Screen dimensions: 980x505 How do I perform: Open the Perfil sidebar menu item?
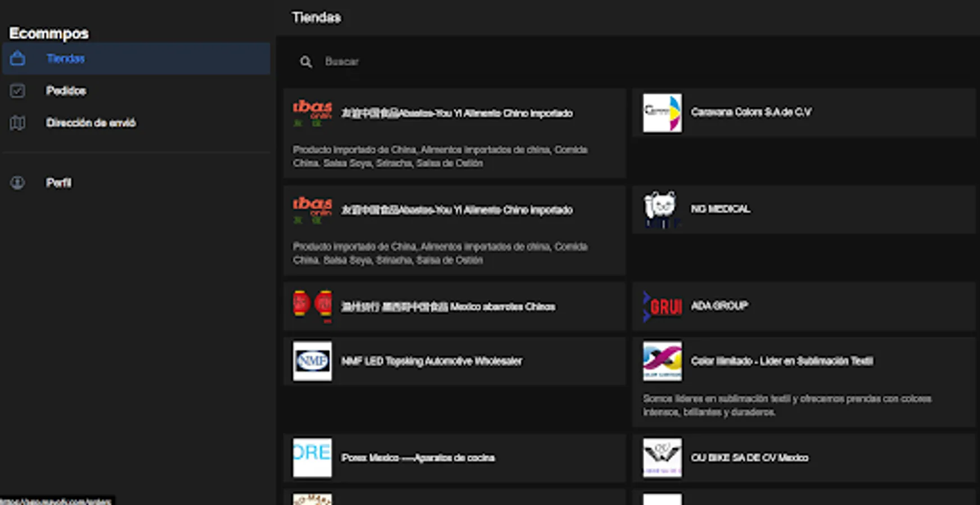[x=136, y=182]
